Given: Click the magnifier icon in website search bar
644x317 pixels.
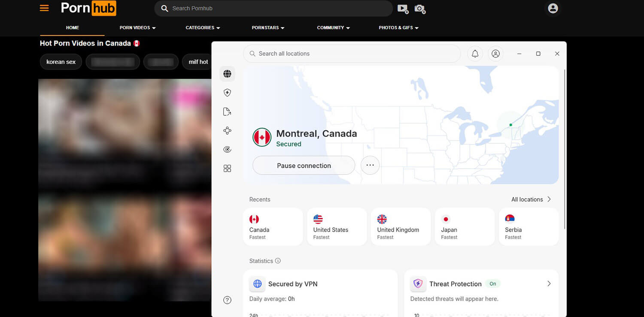Looking at the screenshot, I should coord(164,8).
